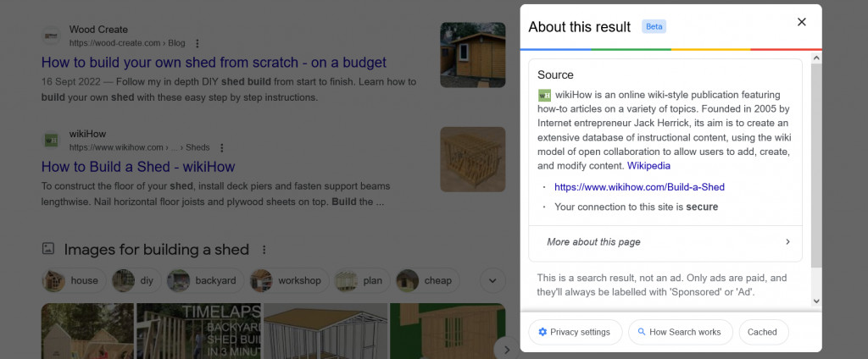
Task: Click 'This is a search result, not an ad' notice
Action: [661, 284]
